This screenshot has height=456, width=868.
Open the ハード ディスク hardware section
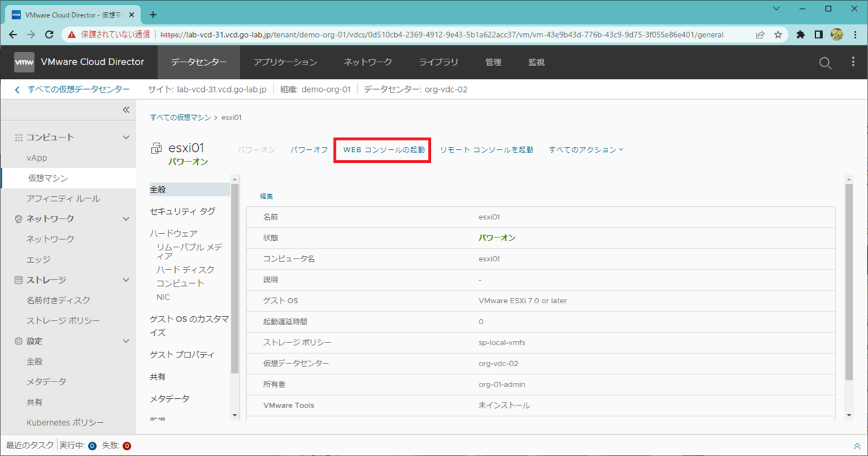pyautogui.click(x=185, y=269)
